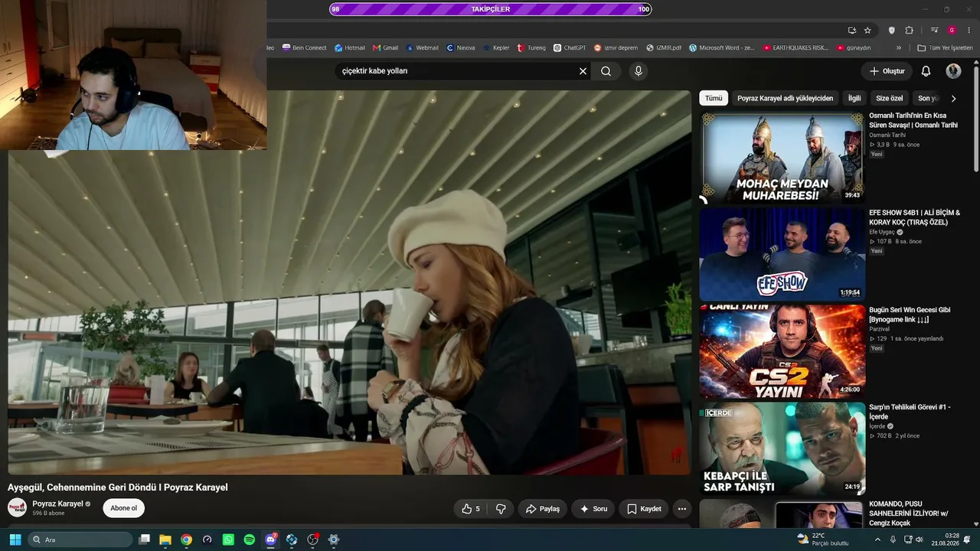Viewport: 980px width, 551px height.
Task: Click the Oluştur create button
Action: pyautogui.click(x=887, y=71)
